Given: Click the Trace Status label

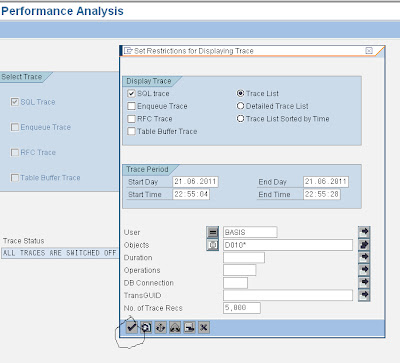Looking at the screenshot, I should [x=24, y=241].
